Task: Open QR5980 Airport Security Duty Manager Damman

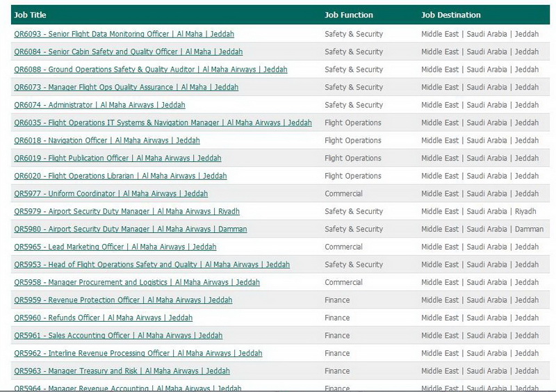Action: (x=131, y=229)
